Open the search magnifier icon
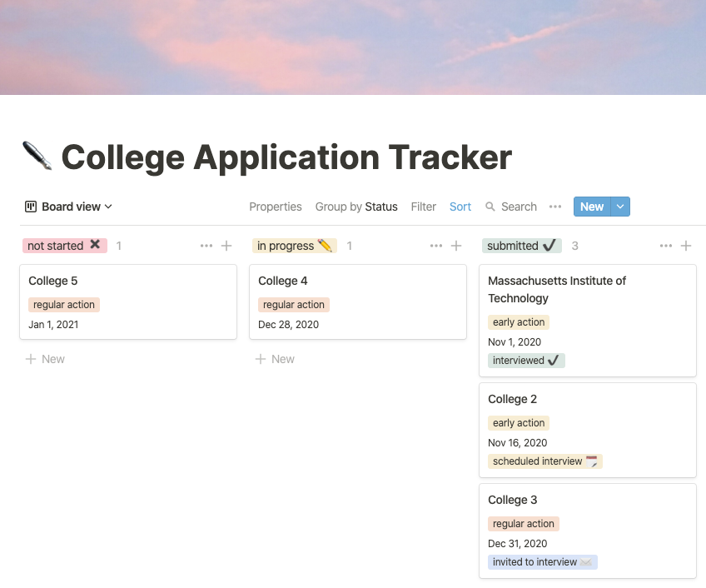The image size is (706, 588). (490, 207)
